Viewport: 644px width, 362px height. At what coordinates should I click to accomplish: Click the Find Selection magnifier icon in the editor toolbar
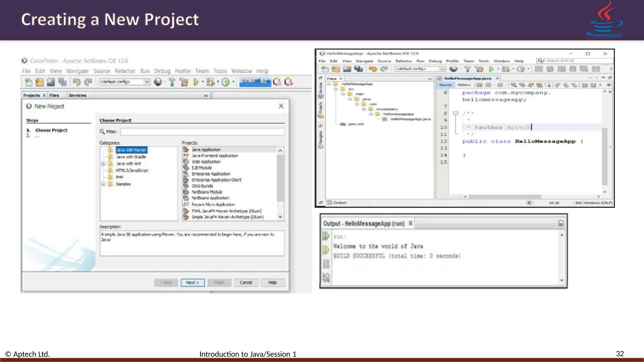pyautogui.click(x=514, y=85)
